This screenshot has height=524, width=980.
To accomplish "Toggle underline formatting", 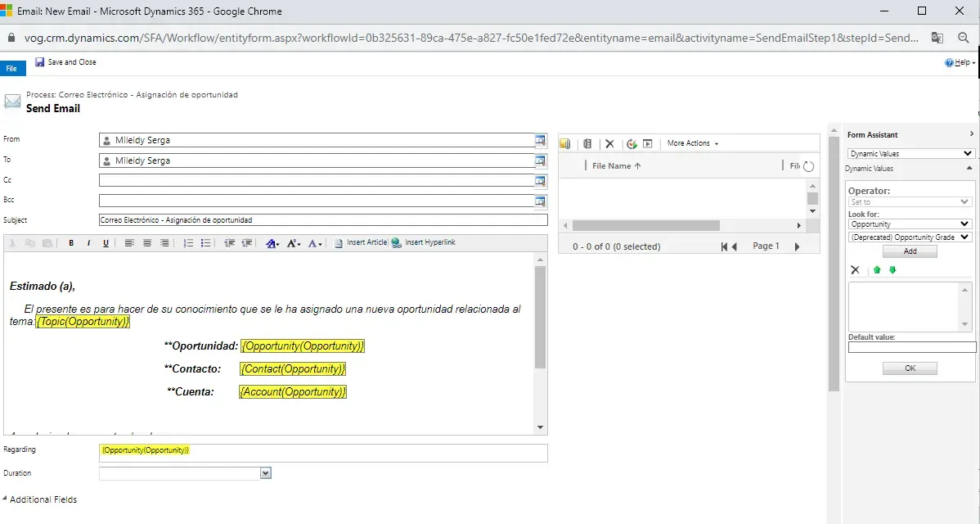I will (106, 243).
